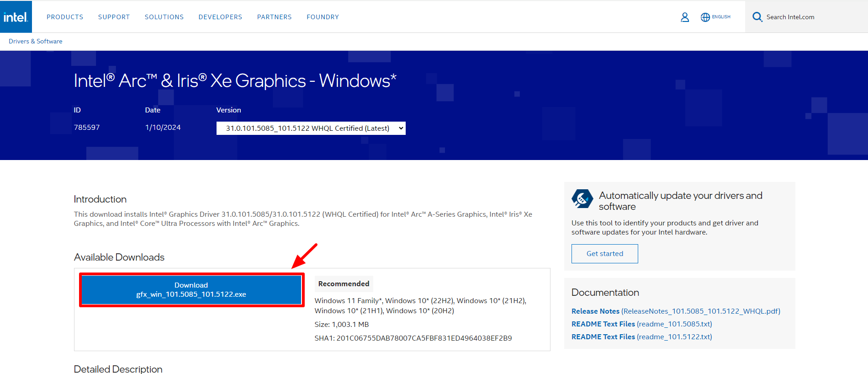
Task: Click the Windows 11 Family compatibility text
Action: [420, 306]
